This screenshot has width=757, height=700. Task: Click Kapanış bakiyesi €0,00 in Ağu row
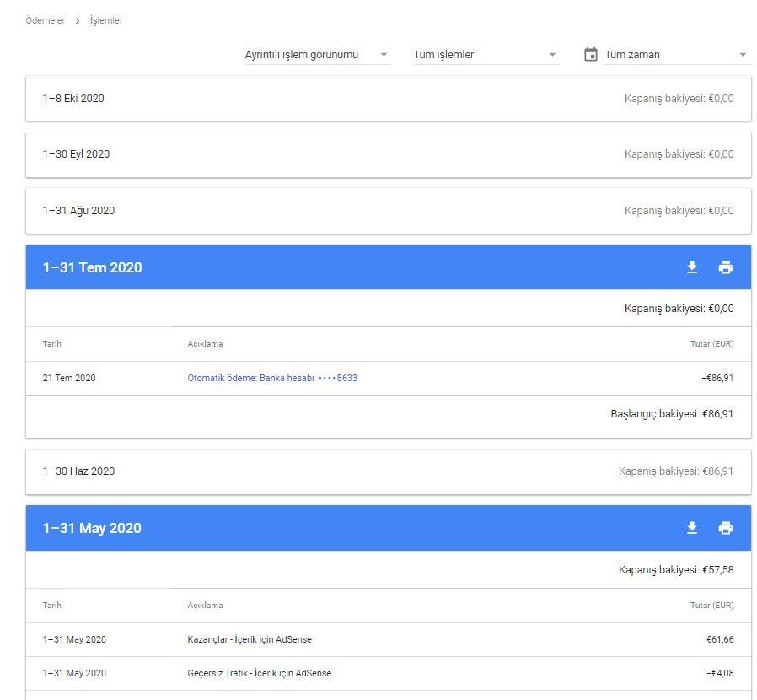coord(679,211)
